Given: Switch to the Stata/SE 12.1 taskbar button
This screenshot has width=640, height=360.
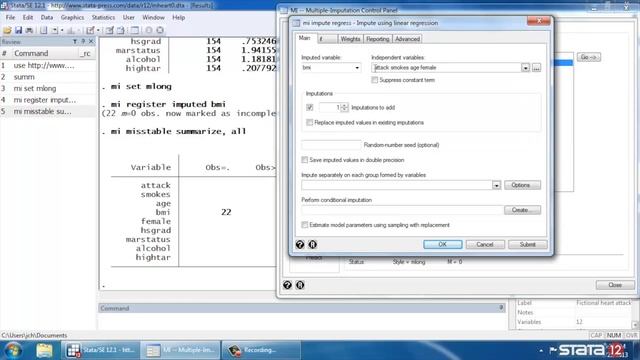Looking at the screenshot, I should (100, 350).
